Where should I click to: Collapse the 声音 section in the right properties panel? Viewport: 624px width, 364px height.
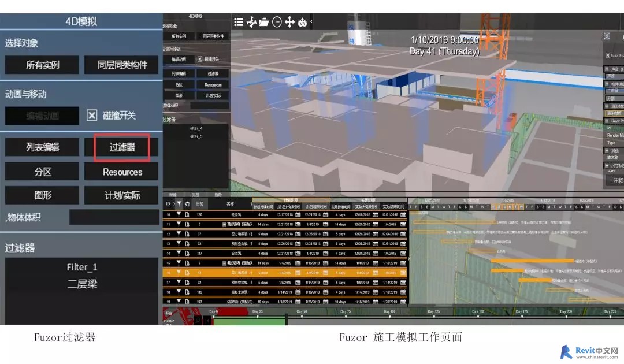click(607, 69)
